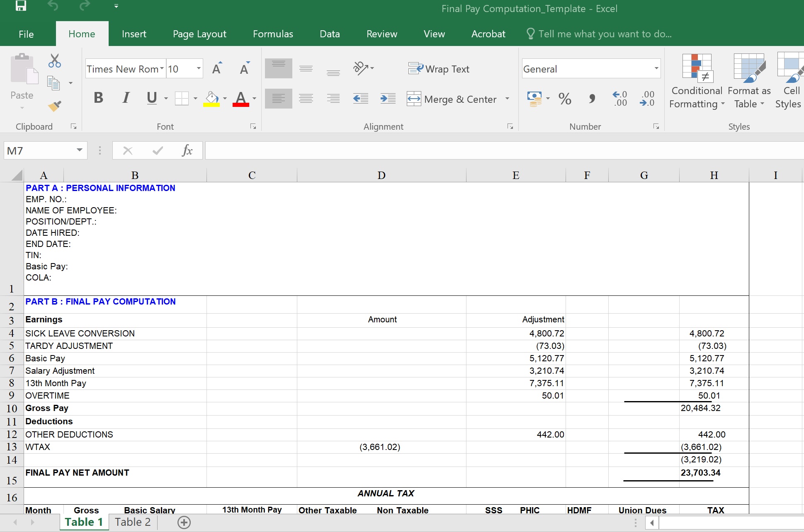This screenshot has width=804, height=532.
Task: Click the Borders icon
Action: click(x=182, y=99)
